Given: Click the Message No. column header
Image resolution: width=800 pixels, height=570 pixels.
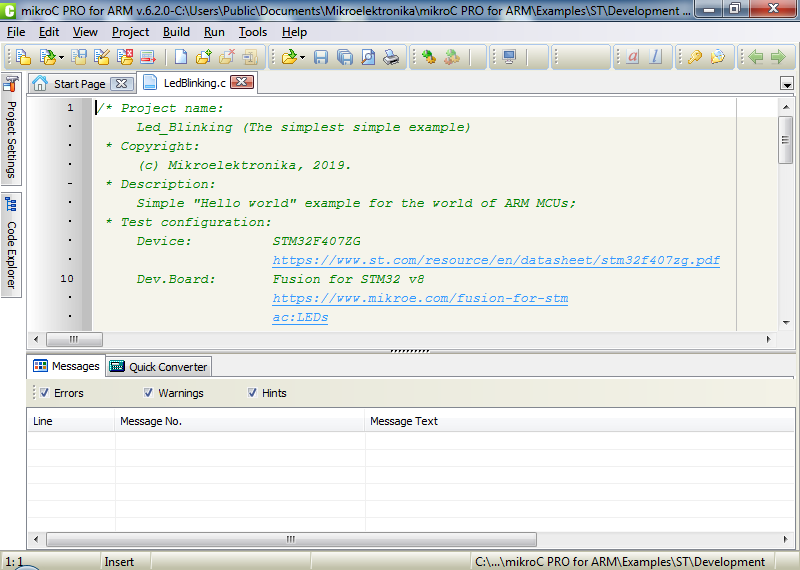Looking at the screenshot, I should 240,421.
